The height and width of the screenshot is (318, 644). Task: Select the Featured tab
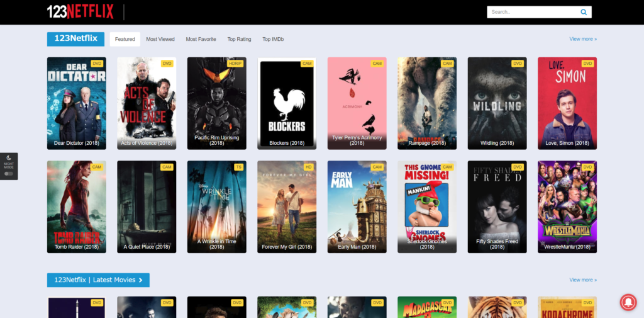tap(125, 39)
